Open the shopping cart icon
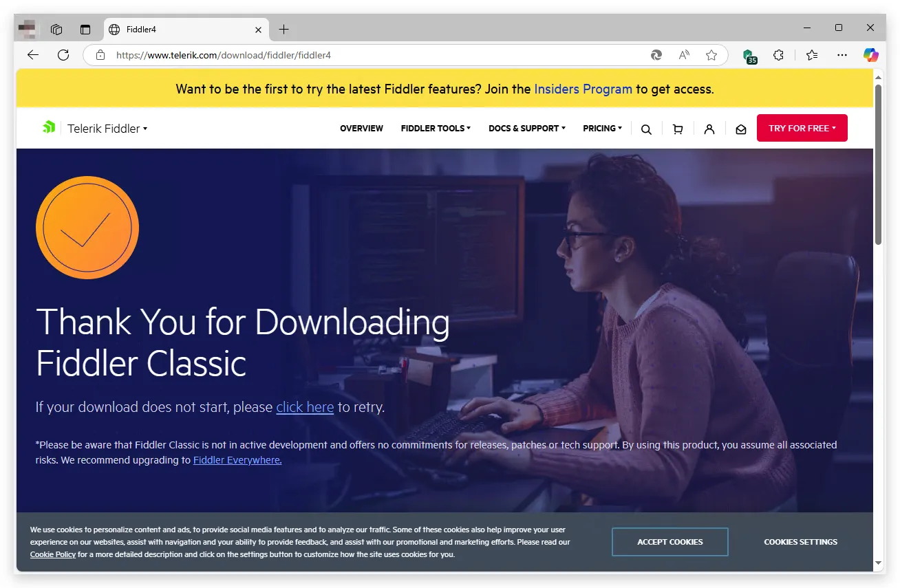The height and width of the screenshot is (588, 900). [678, 129]
